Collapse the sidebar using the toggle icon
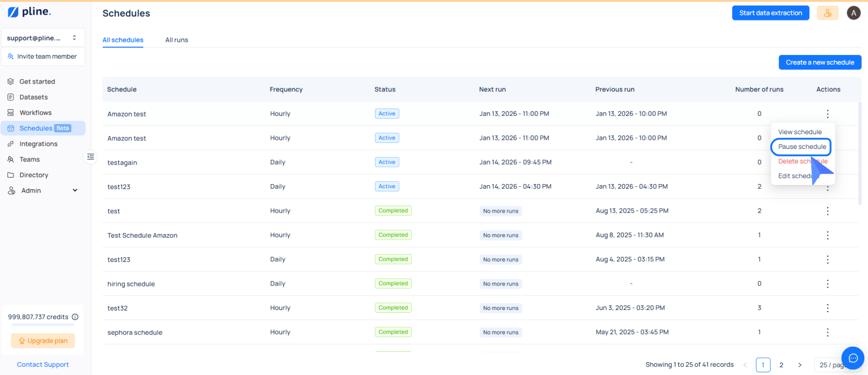The width and height of the screenshot is (868, 375). [x=91, y=157]
